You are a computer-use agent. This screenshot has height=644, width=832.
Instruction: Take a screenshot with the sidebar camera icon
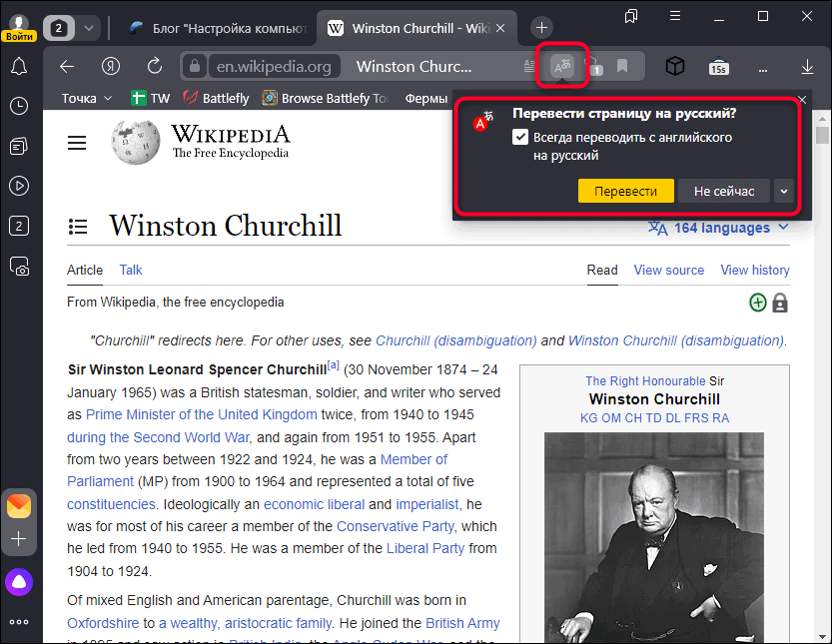point(19,266)
